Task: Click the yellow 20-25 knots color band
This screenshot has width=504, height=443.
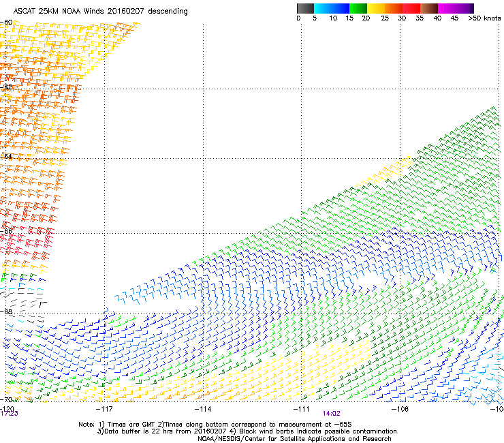Action: pos(376,8)
